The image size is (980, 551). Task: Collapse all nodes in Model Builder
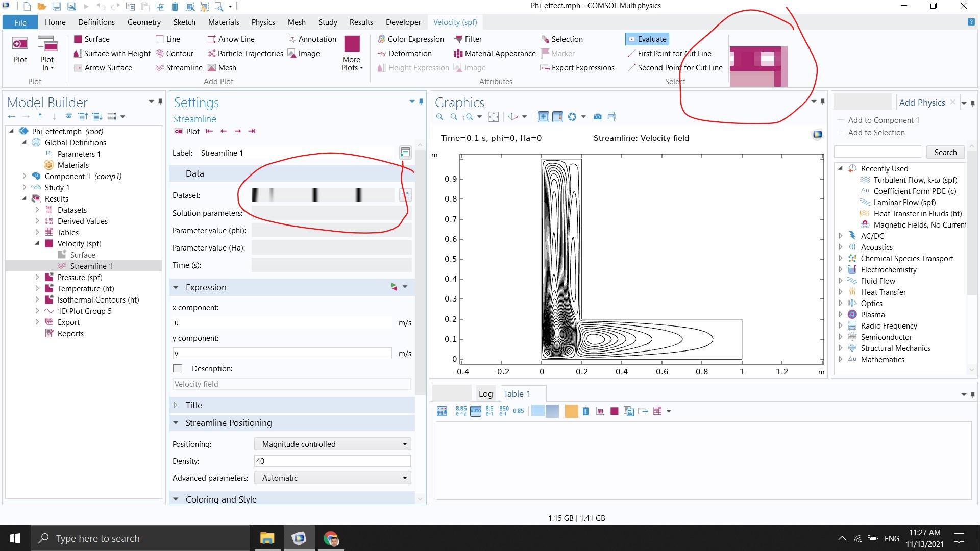click(83, 117)
